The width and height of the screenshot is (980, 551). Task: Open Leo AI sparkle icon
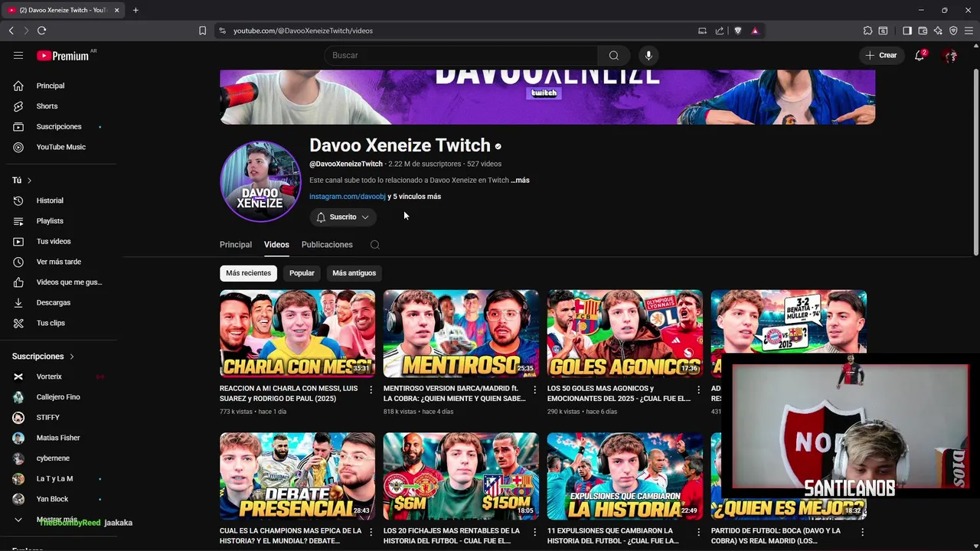[x=938, y=31]
